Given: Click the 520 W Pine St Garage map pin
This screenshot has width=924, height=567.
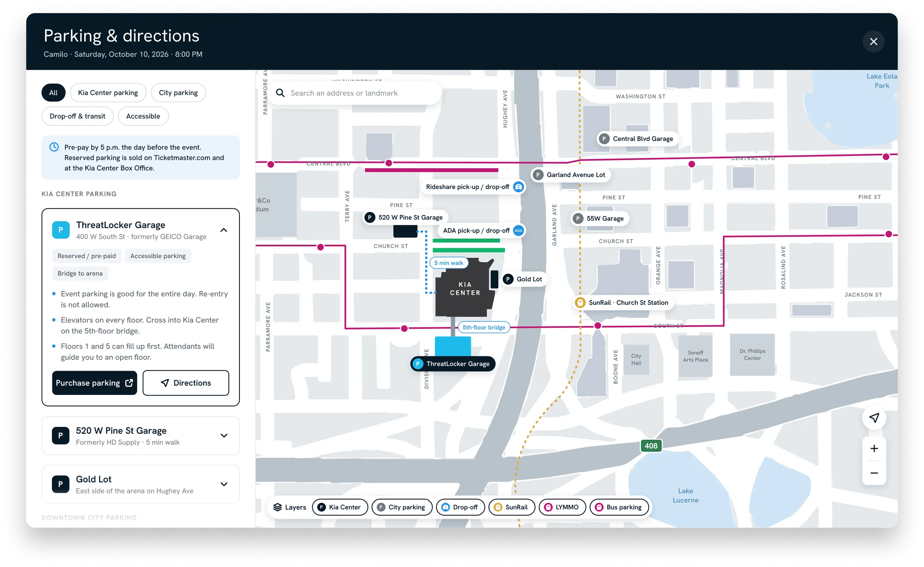Looking at the screenshot, I should pos(406,217).
